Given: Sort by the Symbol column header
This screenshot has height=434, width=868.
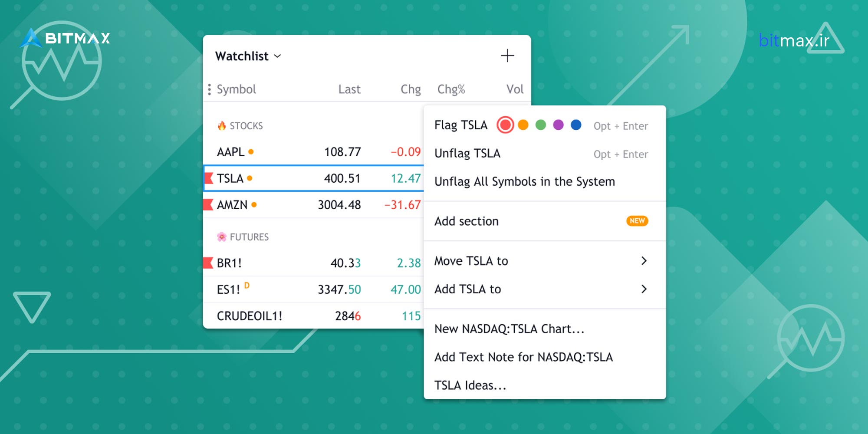Looking at the screenshot, I should (236, 89).
